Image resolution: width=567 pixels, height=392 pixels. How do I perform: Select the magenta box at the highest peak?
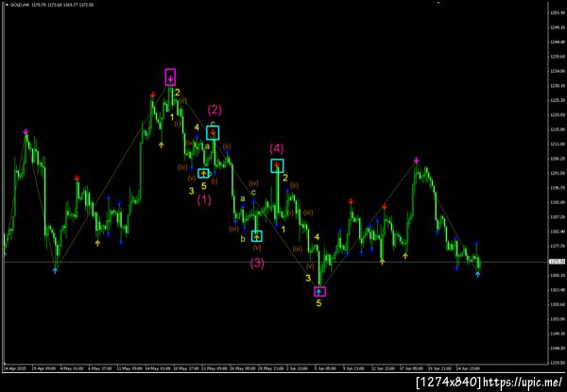point(170,77)
